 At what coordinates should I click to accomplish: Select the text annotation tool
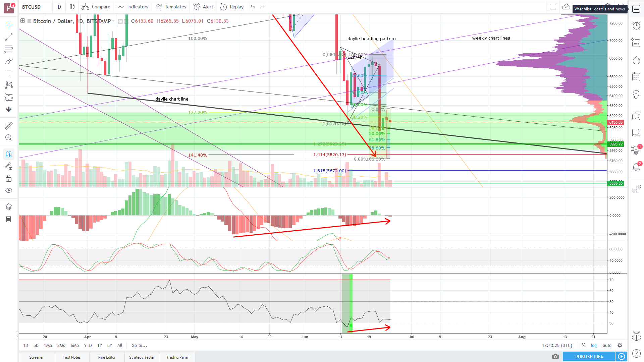click(9, 73)
